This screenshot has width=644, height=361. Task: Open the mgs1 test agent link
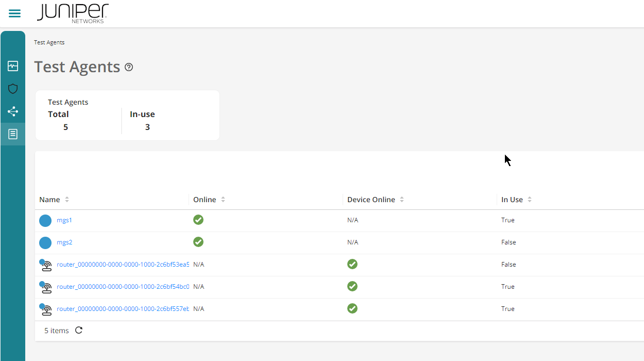[x=64, y=220]
